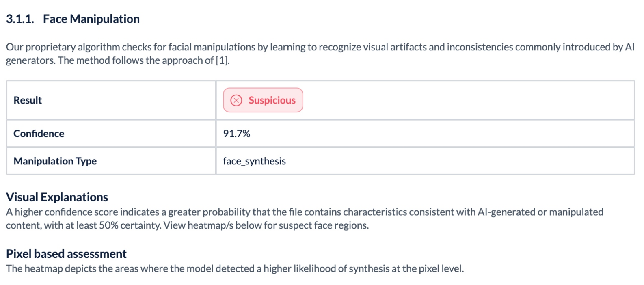Click the face_synthesis manipulation type value
Image resolution: width=644 pixels, height=285 pixels.
(x=254, y=161)
